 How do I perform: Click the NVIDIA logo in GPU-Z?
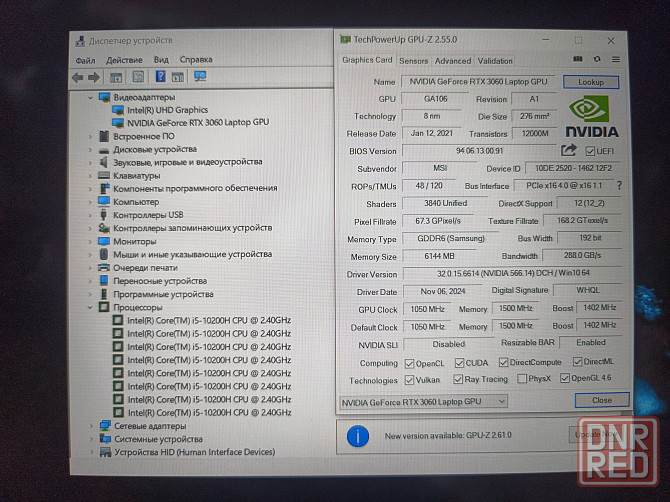pos(592,116)
